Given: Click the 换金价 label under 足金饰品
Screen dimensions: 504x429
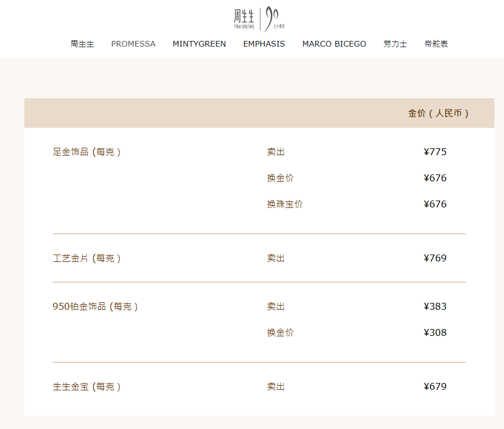Looking at the screenshot, I should click(x=280, y=178).
